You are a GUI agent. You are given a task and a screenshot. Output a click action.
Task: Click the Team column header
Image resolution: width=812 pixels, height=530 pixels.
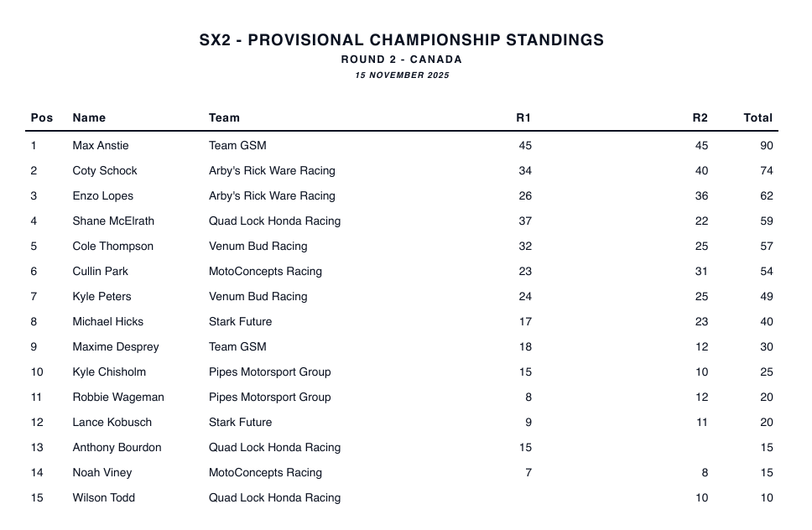tap(224, 118)
